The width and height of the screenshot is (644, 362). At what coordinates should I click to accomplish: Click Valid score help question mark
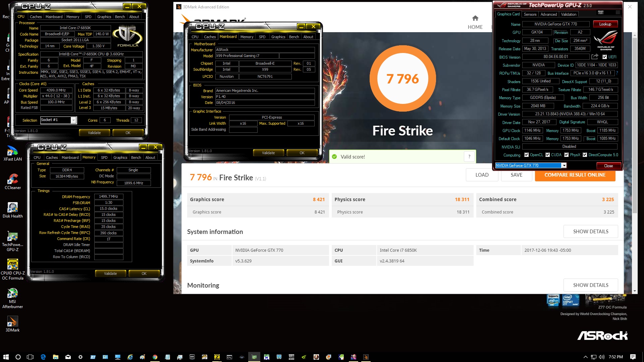(469, 157)
